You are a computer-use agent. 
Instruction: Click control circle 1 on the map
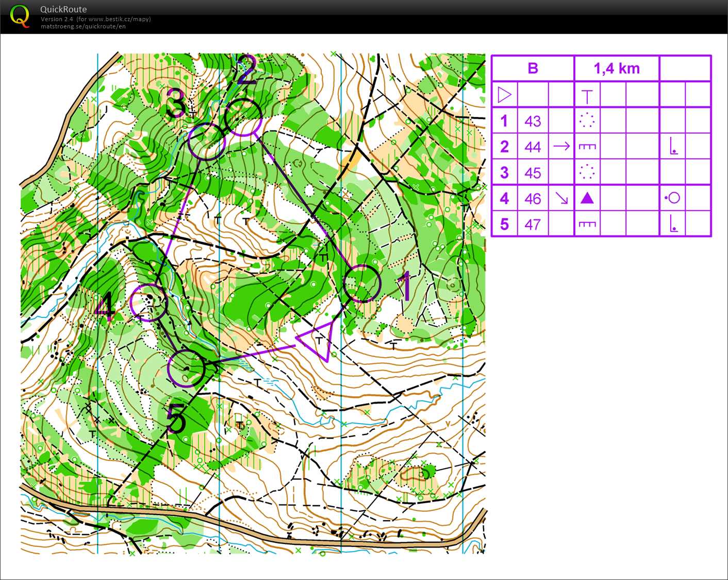pyautogui.click(x=362, y=283)
